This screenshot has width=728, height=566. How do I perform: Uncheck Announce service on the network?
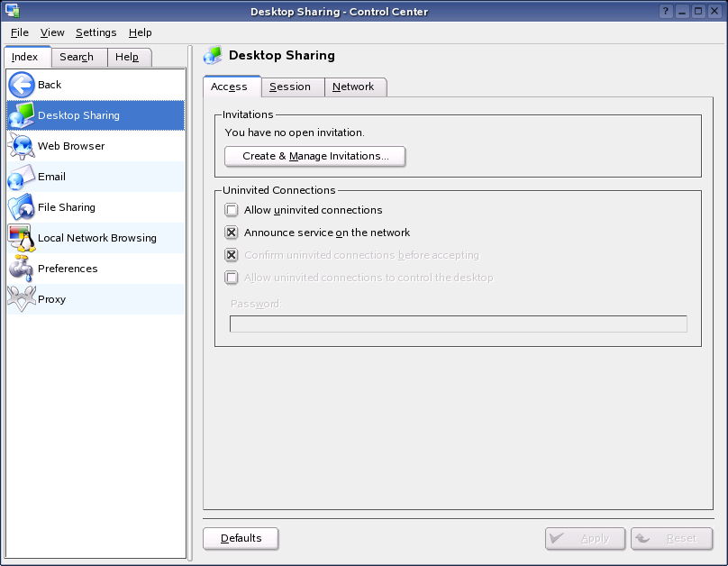pos(232,233)
